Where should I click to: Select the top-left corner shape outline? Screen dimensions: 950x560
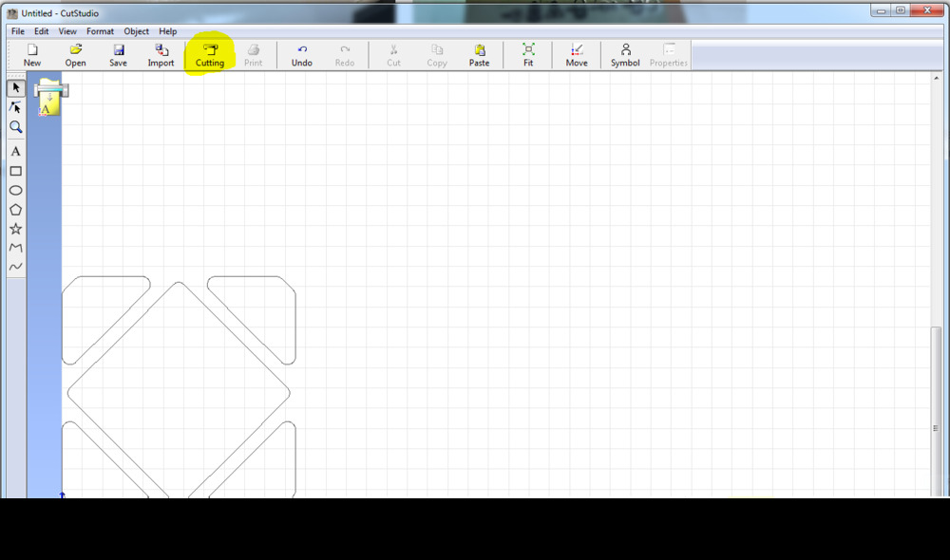tap(106, 320)
